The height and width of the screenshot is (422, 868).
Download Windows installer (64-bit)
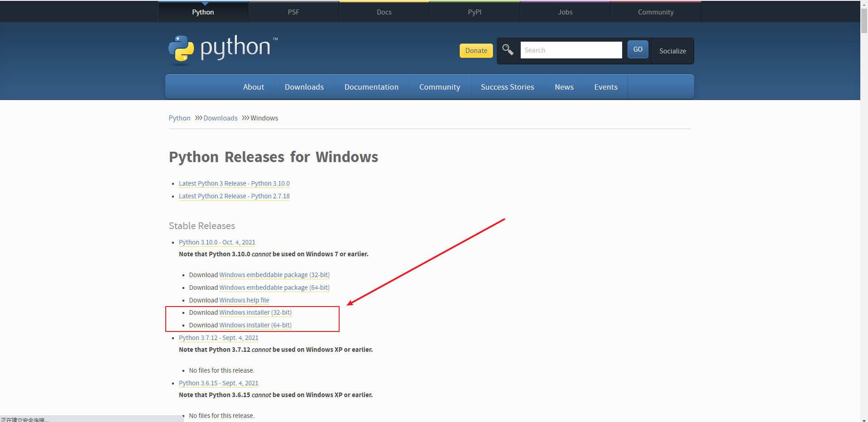255,325
